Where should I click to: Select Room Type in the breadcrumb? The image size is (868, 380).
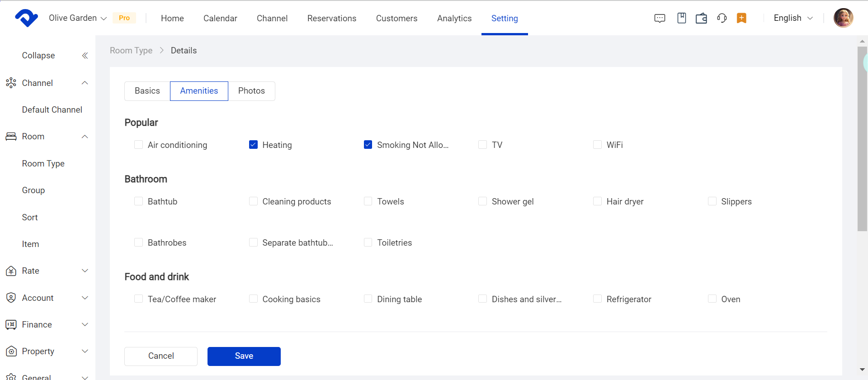[131, 51]
